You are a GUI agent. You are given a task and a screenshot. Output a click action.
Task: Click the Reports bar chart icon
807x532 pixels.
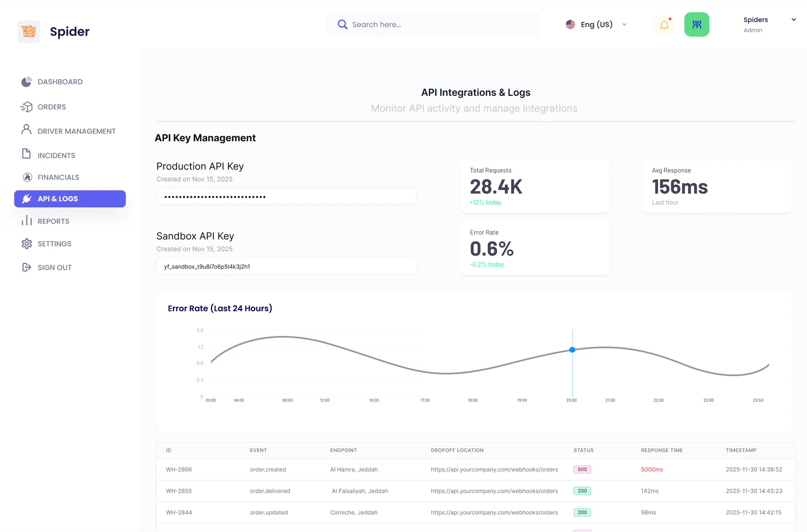(27, 220)
